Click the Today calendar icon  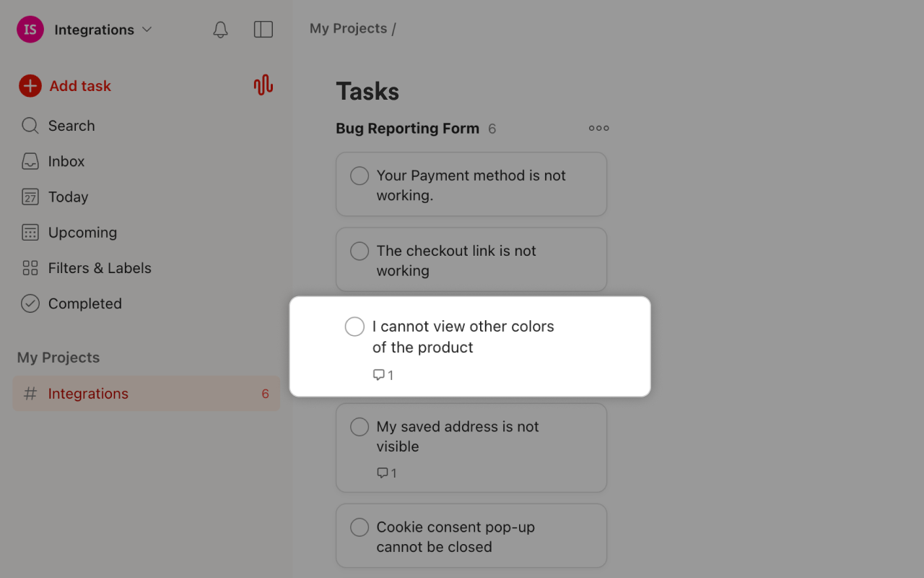pos(30,197)
